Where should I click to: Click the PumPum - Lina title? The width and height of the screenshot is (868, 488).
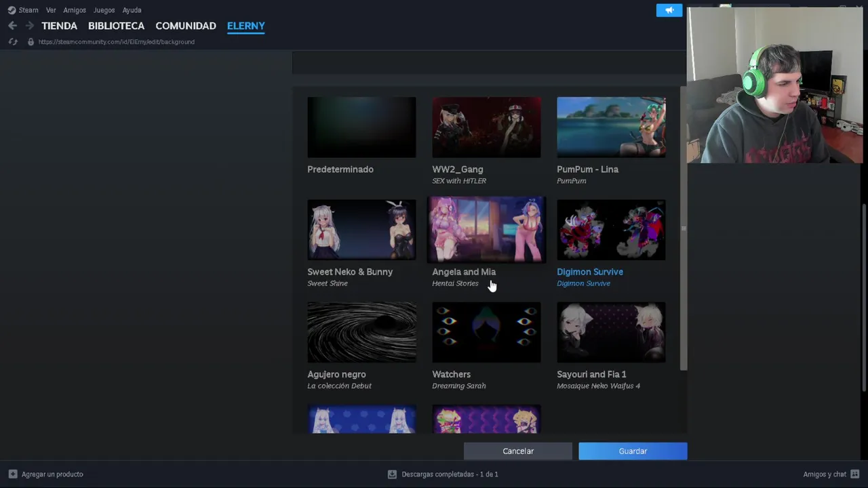[x=587, y=169]
